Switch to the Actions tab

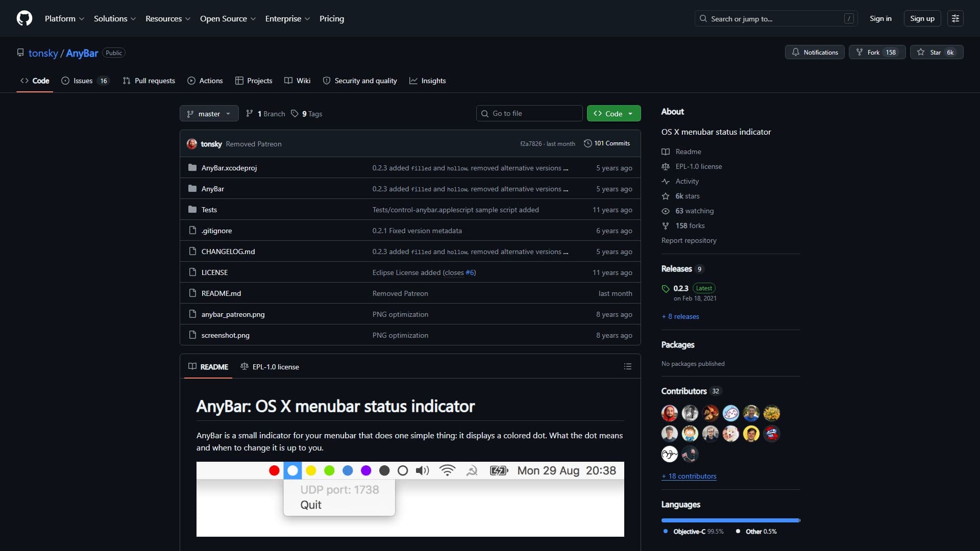(205, 81)
